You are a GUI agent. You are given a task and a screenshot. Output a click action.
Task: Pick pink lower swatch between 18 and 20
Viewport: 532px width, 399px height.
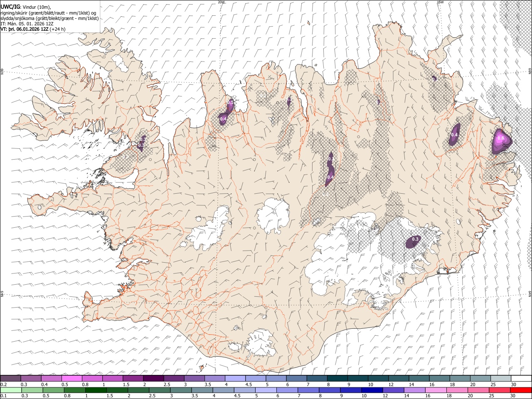click(x=457, y=390)
